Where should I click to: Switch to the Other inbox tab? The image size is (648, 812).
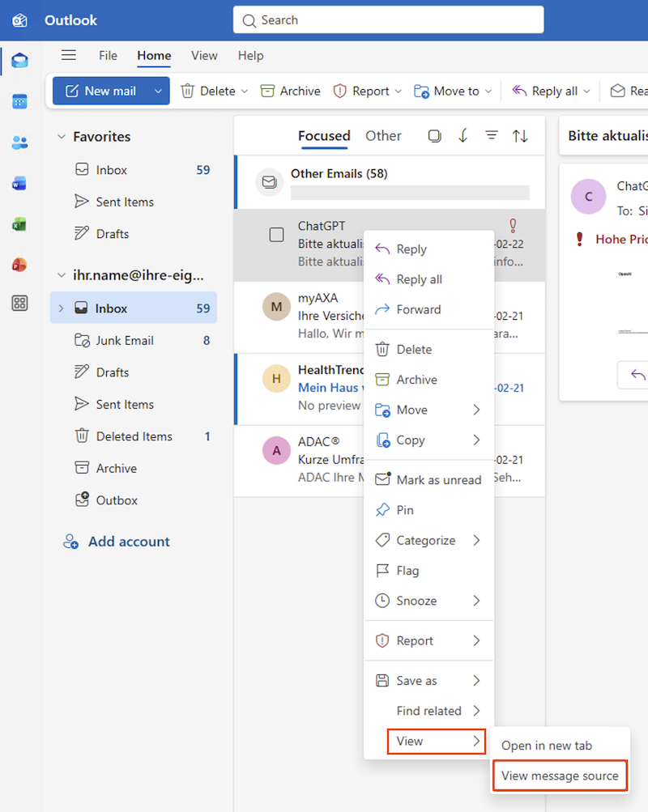(383, 136)
